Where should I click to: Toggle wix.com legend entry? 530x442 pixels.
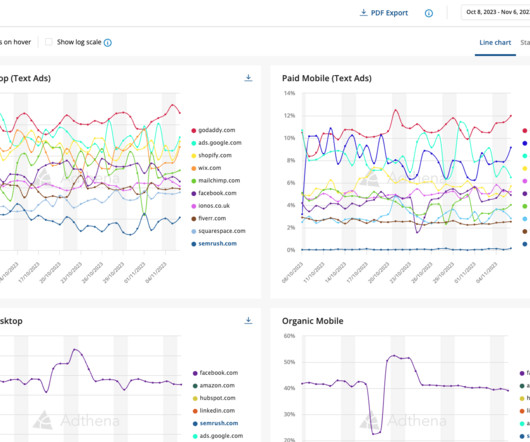pos(206,168)
